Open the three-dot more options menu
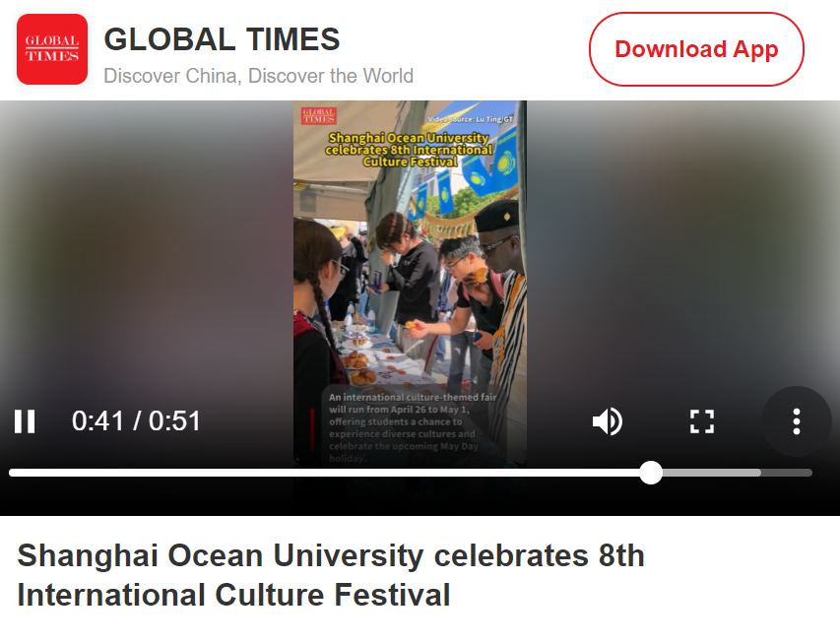The width and height of the screenshot is (840, 643). pos(797,421)
